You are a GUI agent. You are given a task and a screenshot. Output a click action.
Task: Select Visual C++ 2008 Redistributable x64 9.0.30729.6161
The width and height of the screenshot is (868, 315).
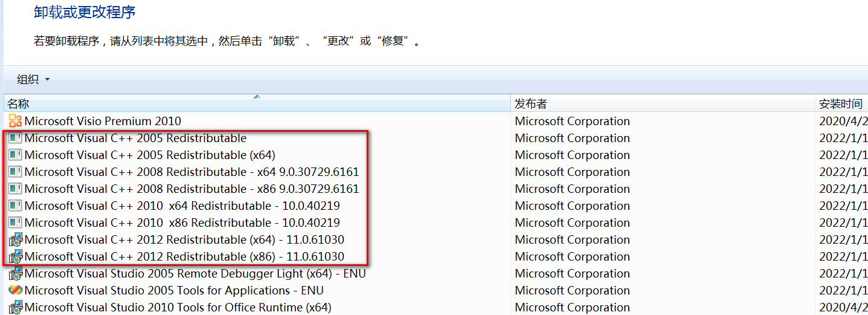[191, 172]
